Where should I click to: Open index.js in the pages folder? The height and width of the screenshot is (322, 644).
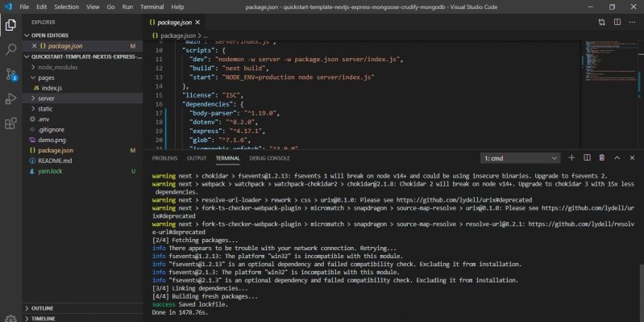[x=82, y=88]
